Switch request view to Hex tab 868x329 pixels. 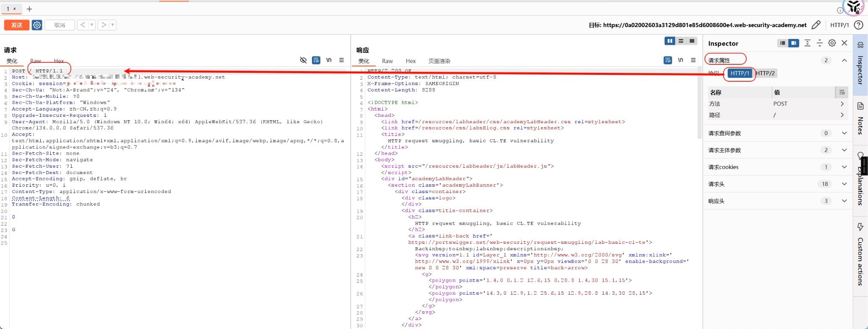pyautogui.click(x=59, y=61)
